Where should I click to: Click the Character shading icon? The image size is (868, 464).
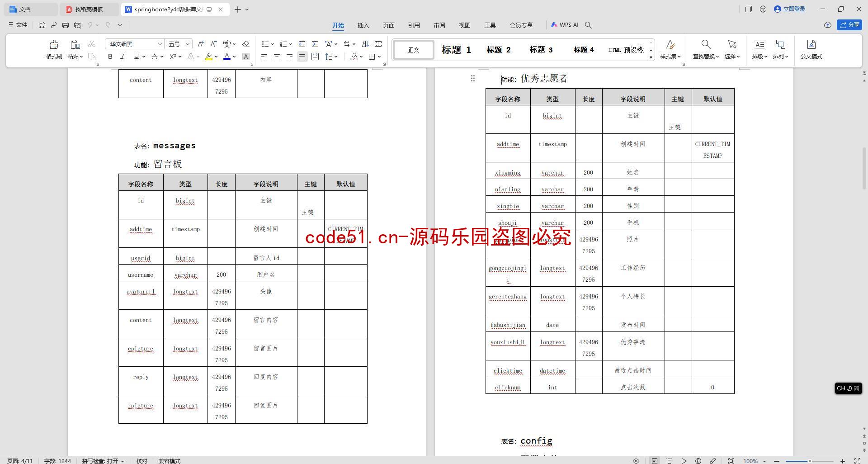(x=245, y=57)
